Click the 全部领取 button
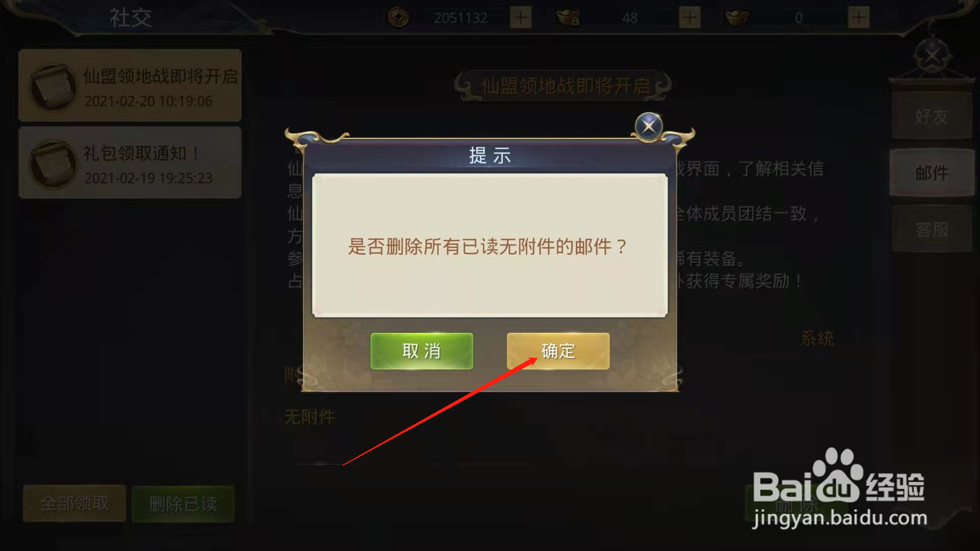 (x=75, y=504)
